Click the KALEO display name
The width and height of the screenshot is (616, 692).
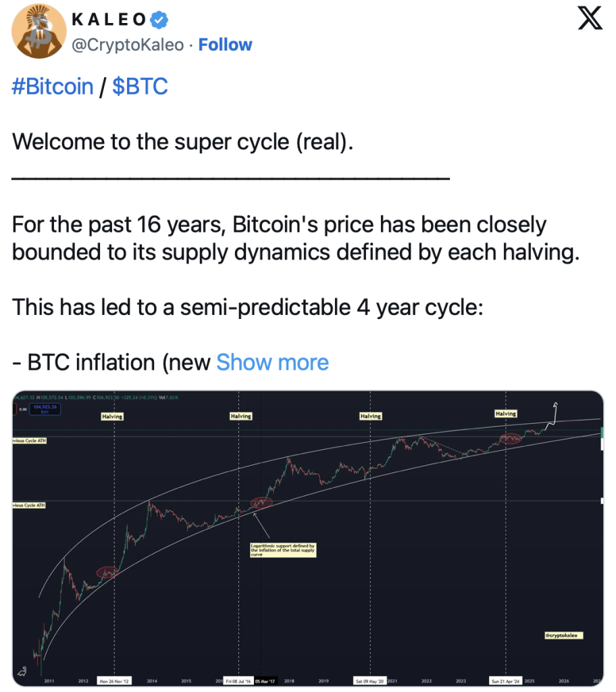(109, 20)
